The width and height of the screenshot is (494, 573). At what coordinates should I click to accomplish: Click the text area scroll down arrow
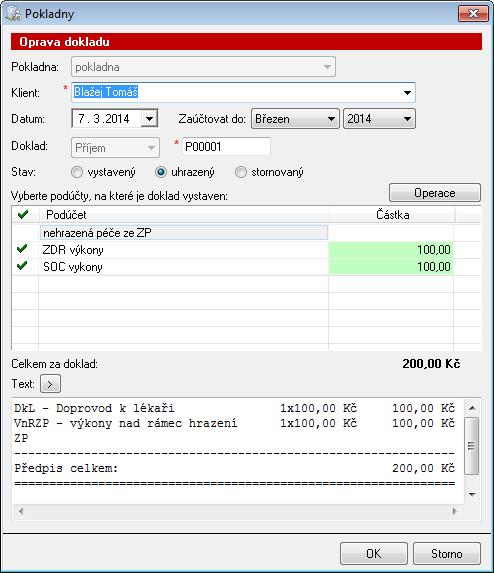point(472,494)
